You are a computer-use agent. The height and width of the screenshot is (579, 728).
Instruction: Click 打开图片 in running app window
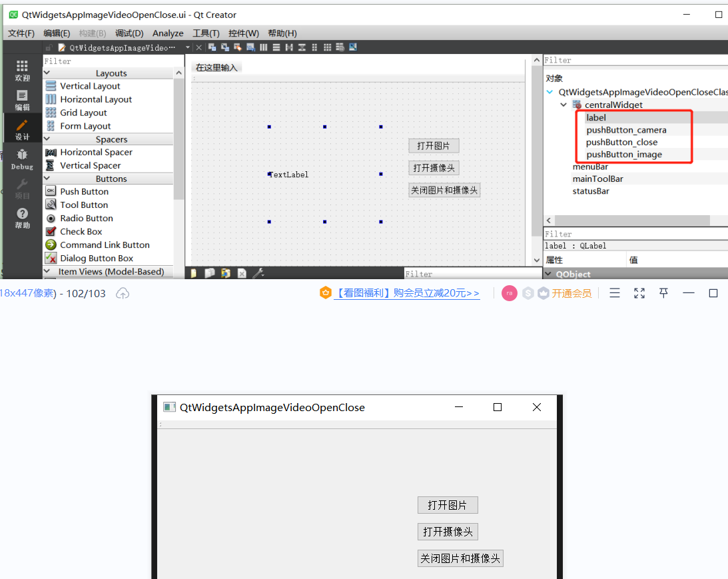point(447,505)
